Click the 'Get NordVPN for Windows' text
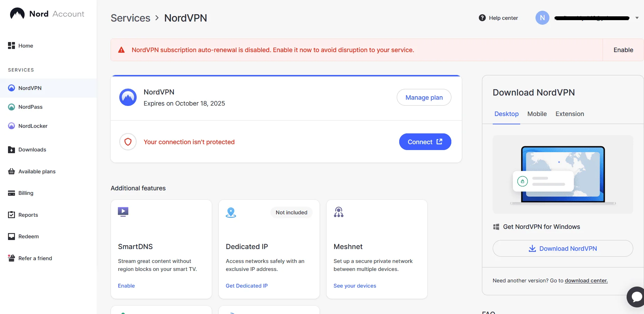The image size is (644, 314). (x=541, y=227)
